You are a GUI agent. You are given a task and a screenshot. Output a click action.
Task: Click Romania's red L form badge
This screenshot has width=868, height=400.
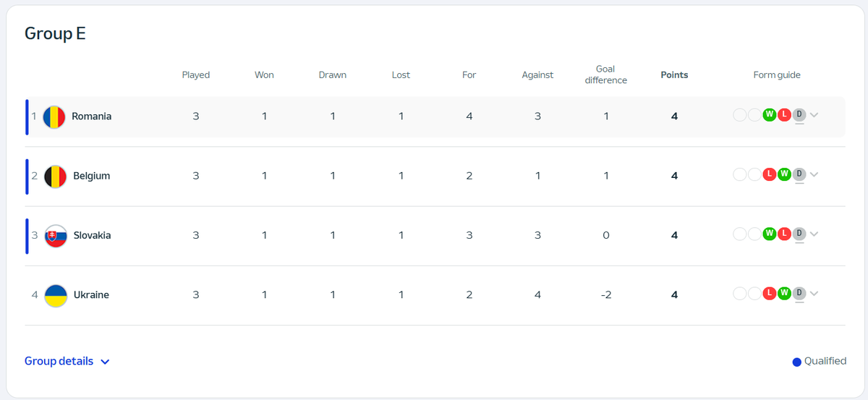784,114
